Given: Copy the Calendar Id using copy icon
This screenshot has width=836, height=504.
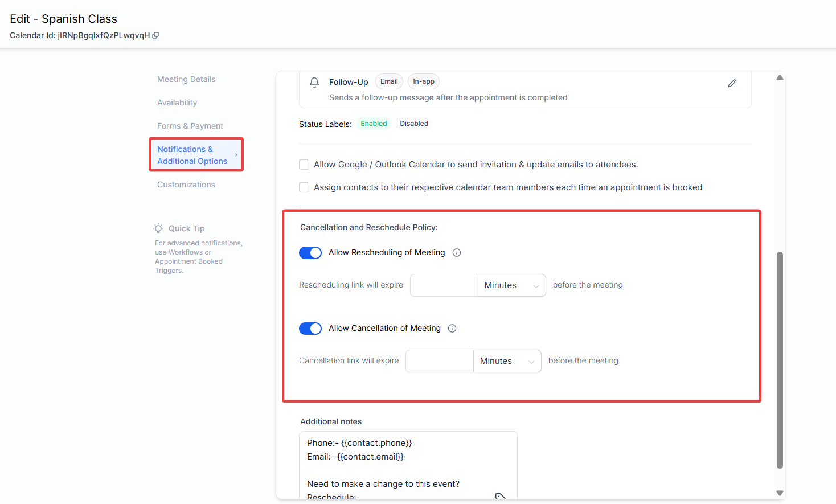Looking at the screenshot, I should pyautogui.click(x=155, y=35).
